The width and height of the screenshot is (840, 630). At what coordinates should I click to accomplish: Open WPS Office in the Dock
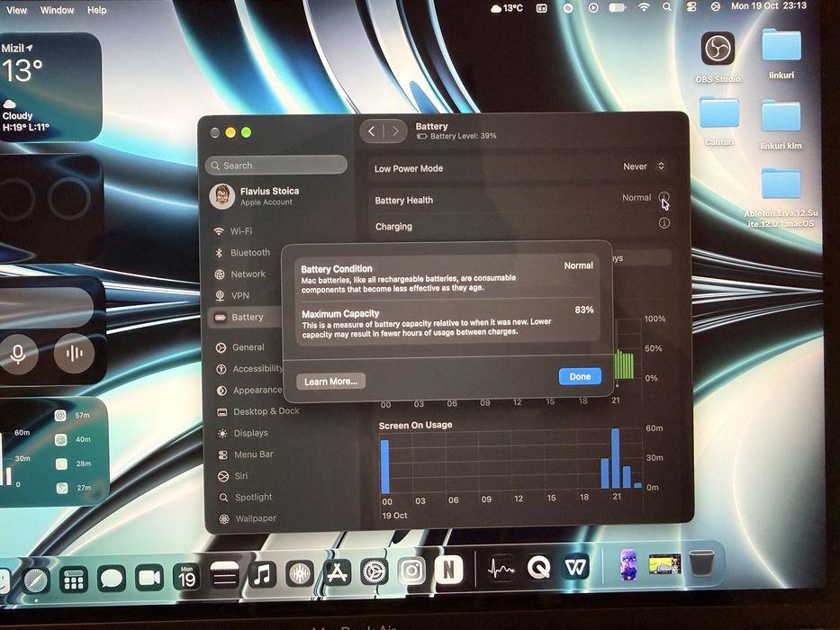575,567
